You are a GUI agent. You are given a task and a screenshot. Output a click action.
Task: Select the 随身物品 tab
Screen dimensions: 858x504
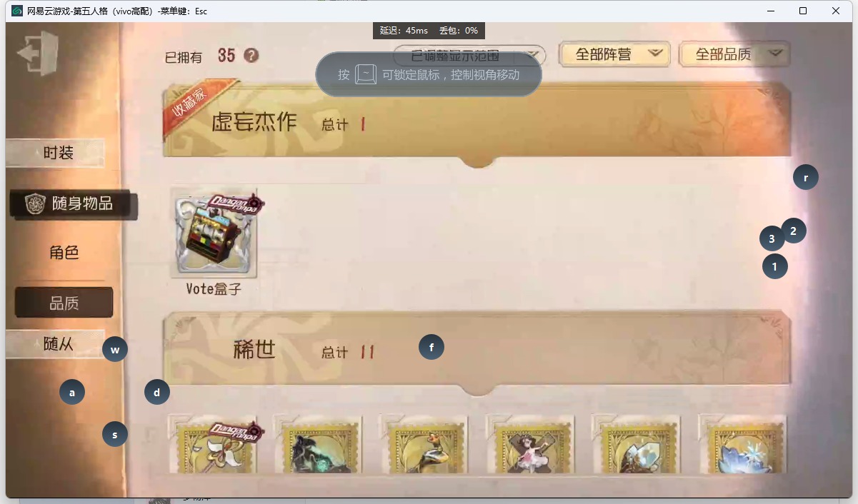pos(74,204)
